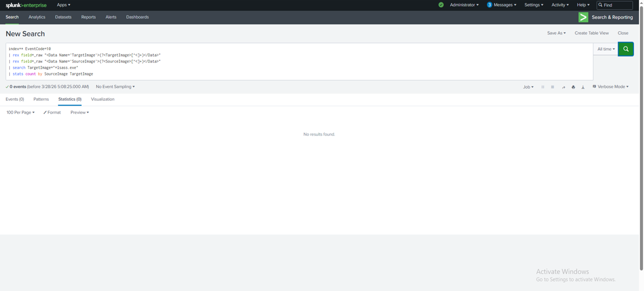The width and height of the screenshot is (644, 291).
Task: Click the Close link
Action: coord(623,33)
